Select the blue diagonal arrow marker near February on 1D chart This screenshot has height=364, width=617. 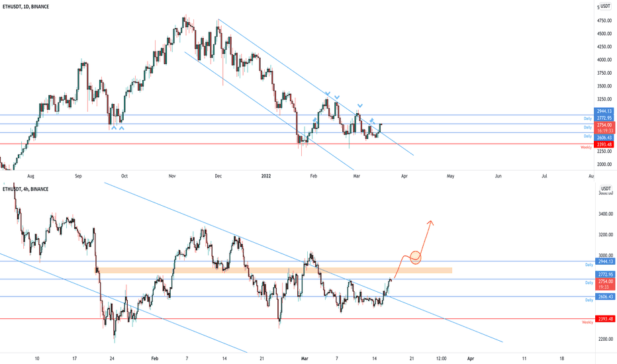pos(315,119)
